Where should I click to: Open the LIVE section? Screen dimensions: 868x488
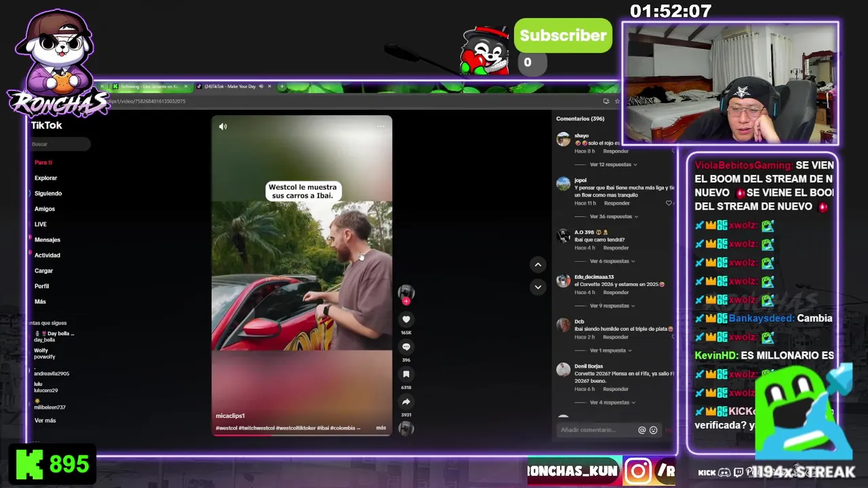(41, 224)
